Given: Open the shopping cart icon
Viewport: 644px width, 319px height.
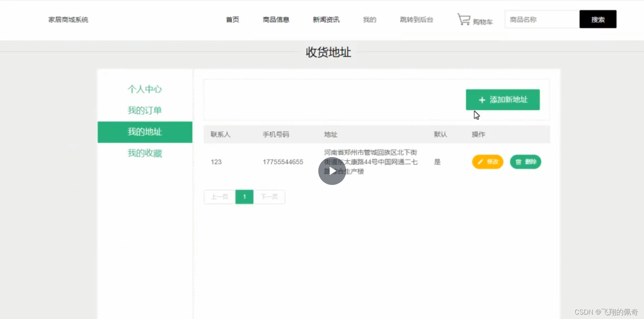Looking at the screenshot, I should click(x=464, y=19).
